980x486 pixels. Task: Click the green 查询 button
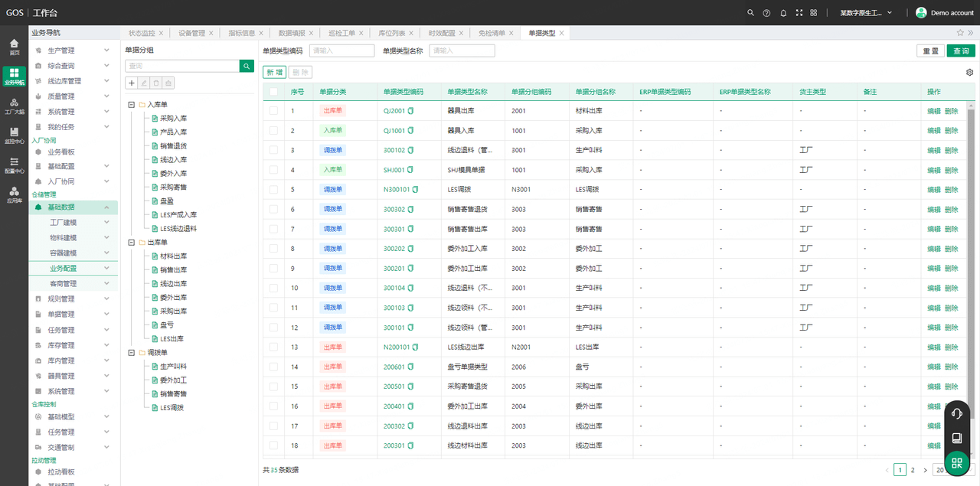click(x=961, y=51)
